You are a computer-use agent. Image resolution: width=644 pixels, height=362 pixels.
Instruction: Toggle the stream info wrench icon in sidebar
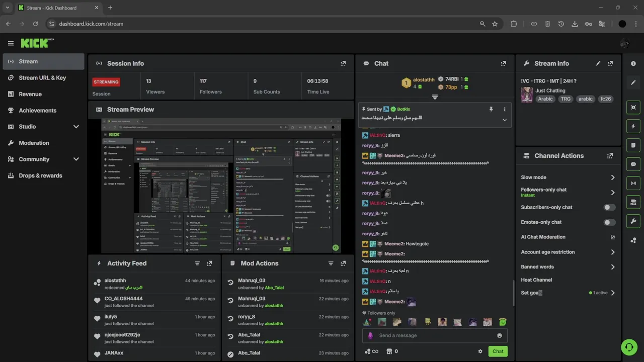[633, 221]
